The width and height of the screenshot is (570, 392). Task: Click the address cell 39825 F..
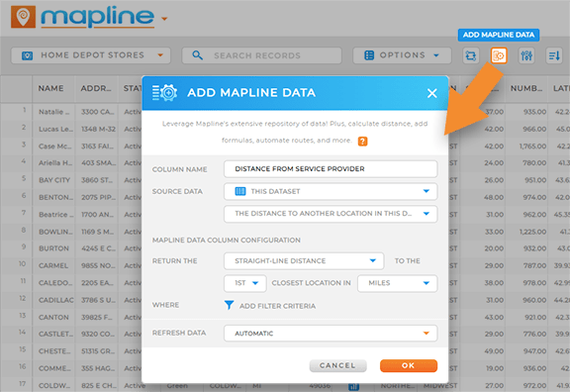coord(96,318)
